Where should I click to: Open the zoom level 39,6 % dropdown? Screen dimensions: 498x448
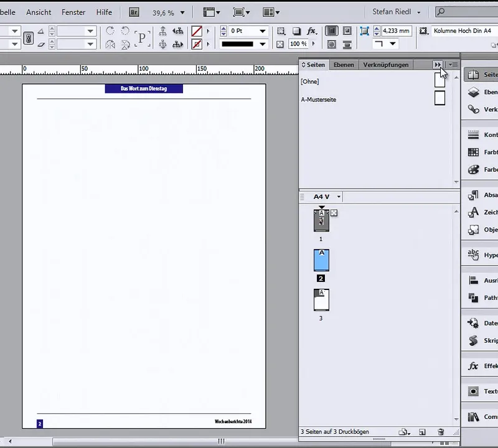point(182,12)
